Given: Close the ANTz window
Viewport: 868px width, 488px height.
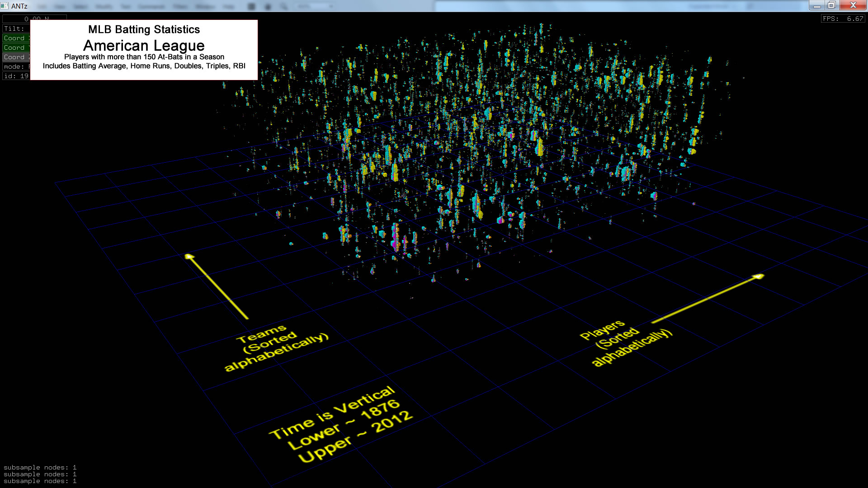Looking at the screenshot, I should pos(853,5).
